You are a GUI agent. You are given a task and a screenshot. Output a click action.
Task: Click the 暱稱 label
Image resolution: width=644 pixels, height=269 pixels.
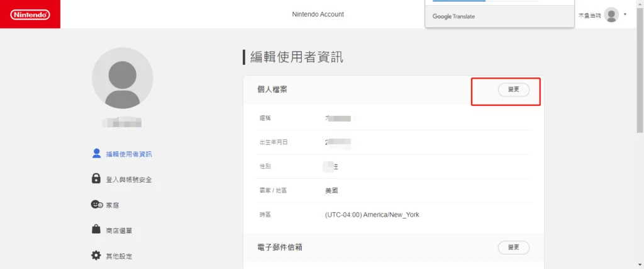(x=265, y=118)
